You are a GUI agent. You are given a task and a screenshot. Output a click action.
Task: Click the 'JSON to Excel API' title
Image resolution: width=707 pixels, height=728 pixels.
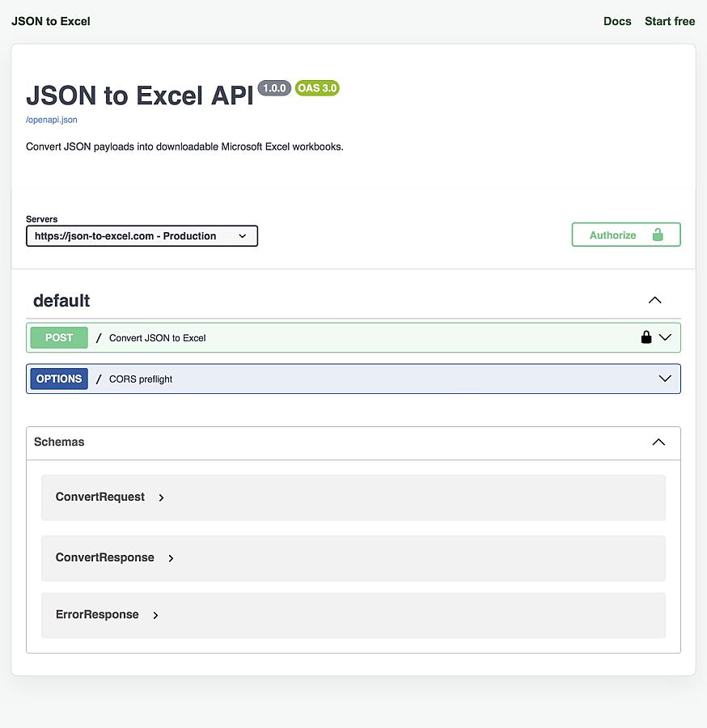140,95
